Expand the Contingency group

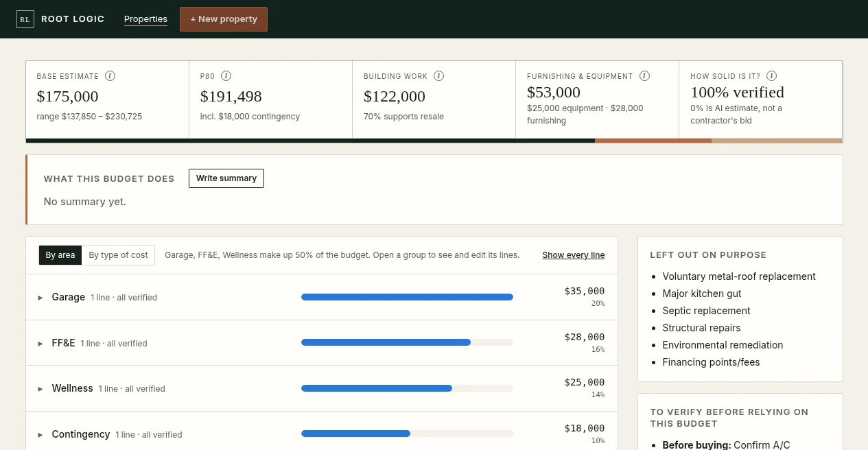pyautogui.click(x=40, y=435)
